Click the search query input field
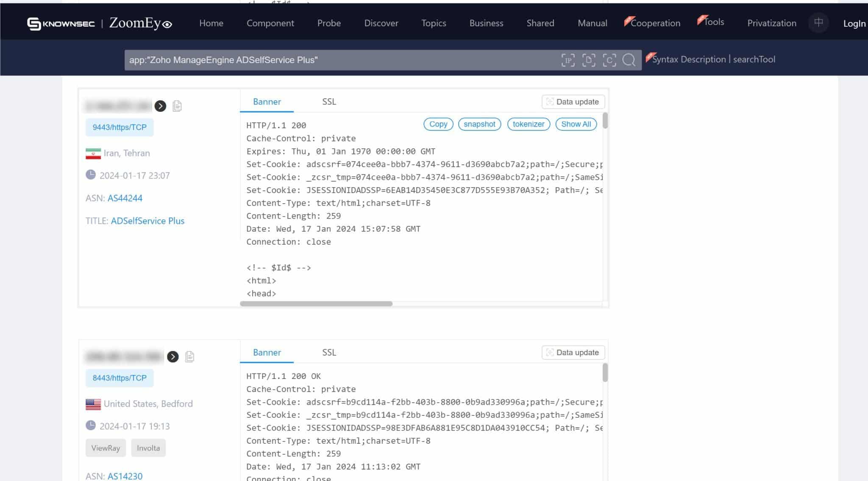The width and height of the screenshot is (868, 481). pos(339,60)
